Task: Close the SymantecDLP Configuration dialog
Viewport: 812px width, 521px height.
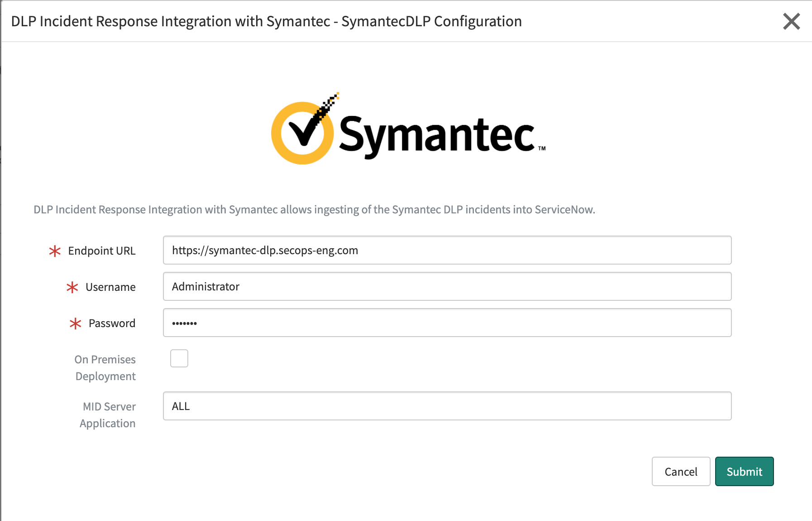Action: pyautogui.click(x=792, y=21)
